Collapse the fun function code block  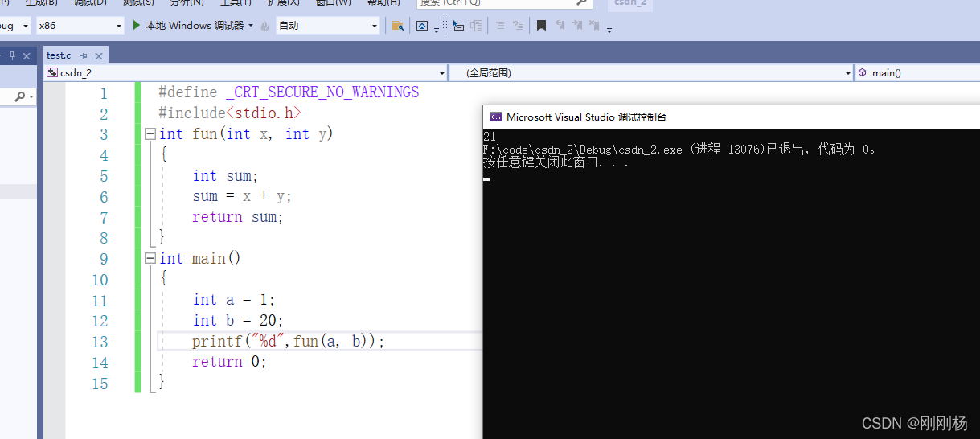point(150,134)
